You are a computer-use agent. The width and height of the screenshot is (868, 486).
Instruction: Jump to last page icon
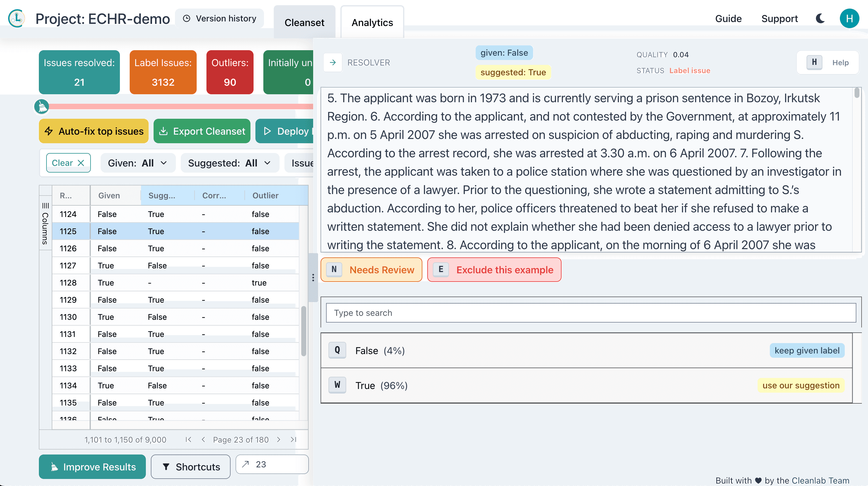coord(293,439)
